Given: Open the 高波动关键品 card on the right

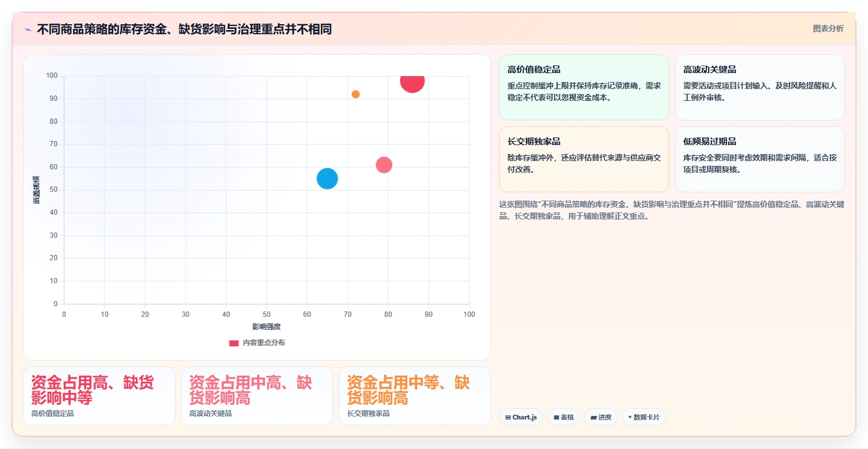Looking at the screenshot, I should click(x=759, y=87).
